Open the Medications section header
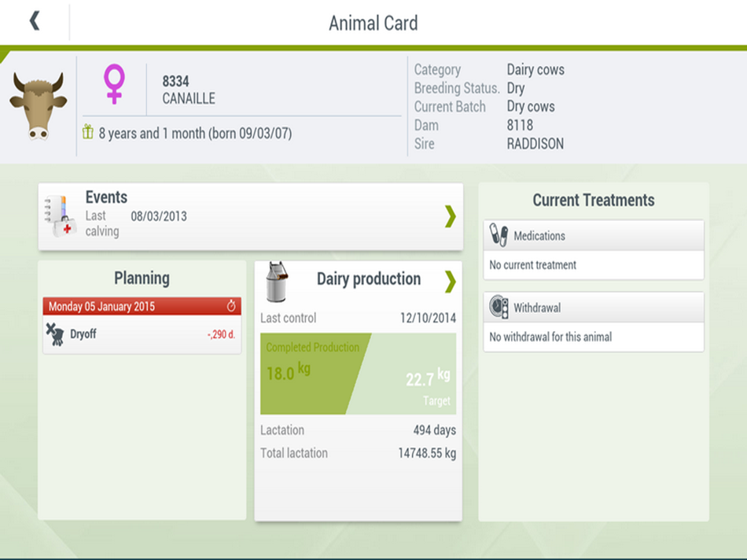 click(594, 235)
